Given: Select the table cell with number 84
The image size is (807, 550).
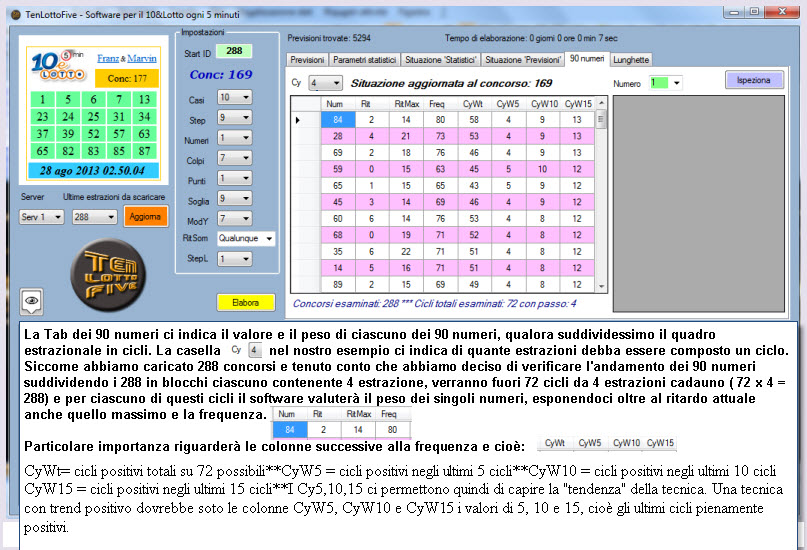Looking at the screenshot, I should (x=338, y=119).
